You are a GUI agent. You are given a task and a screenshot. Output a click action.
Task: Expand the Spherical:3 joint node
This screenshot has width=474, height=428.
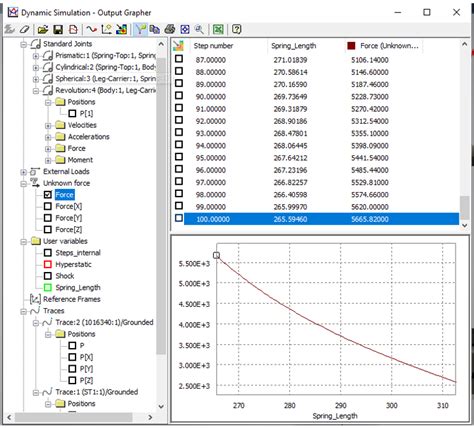tap(36, 79)
